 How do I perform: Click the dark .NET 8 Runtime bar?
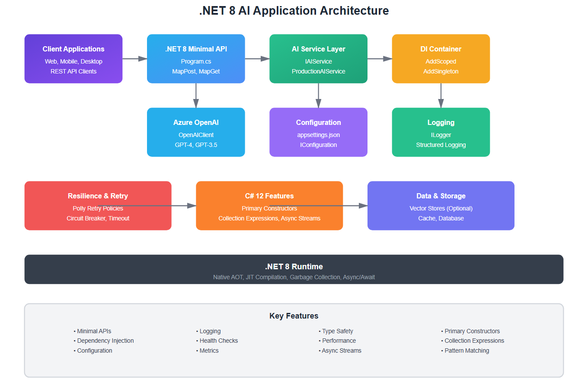(x=294, y=269)
